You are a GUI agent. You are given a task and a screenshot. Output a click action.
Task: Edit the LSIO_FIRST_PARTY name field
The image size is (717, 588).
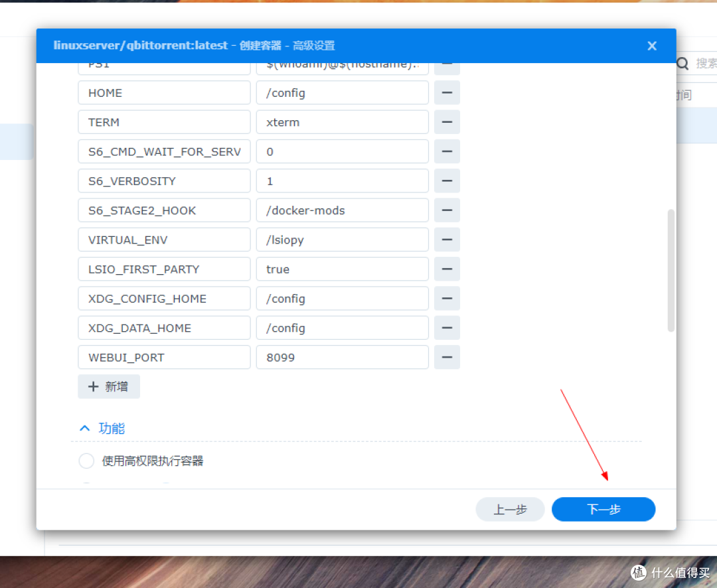click(x=164, y=269)
